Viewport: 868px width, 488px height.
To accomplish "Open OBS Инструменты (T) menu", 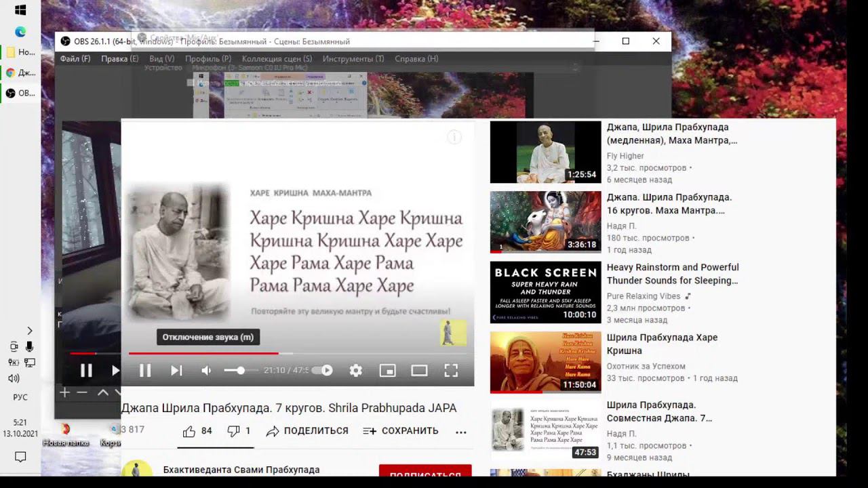I will click(x=353, y=59).
